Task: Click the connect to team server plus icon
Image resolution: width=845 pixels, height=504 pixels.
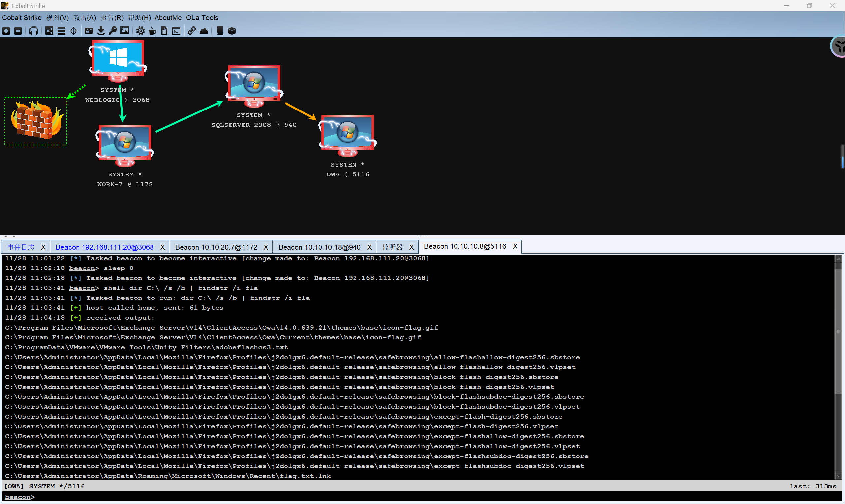Action: coord(6,31)
